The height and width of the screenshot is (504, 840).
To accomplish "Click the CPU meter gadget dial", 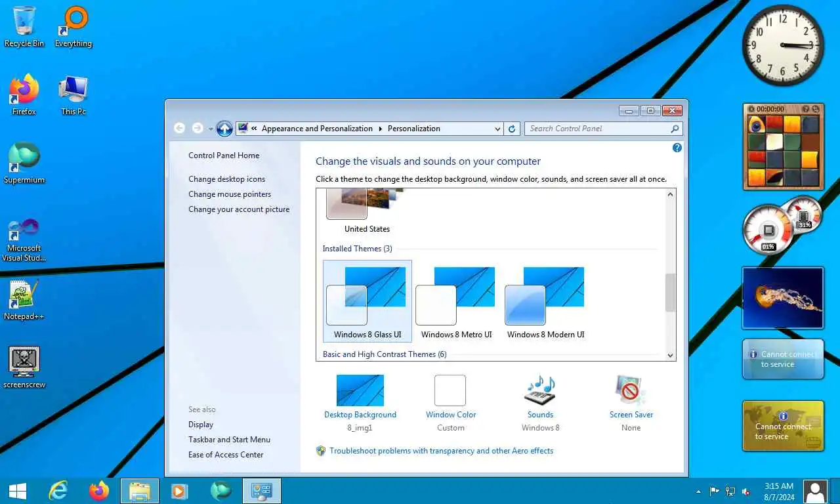I will pyautogui.click(x=768, y=230).
